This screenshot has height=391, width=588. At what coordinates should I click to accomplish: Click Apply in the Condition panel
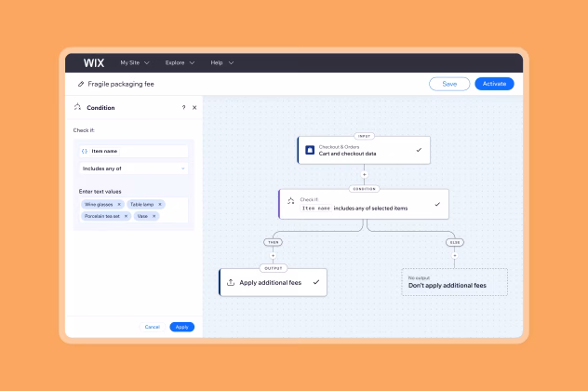point(182,327)
